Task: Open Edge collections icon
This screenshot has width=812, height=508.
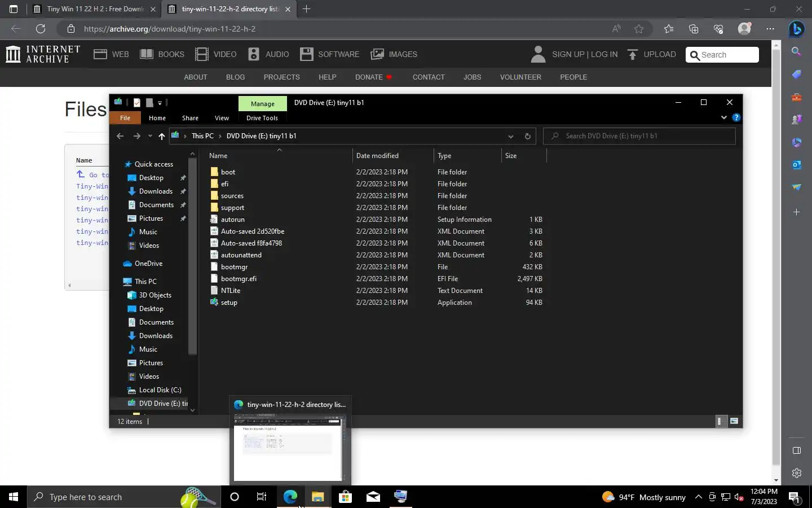Action: click(x=694, y=29)
